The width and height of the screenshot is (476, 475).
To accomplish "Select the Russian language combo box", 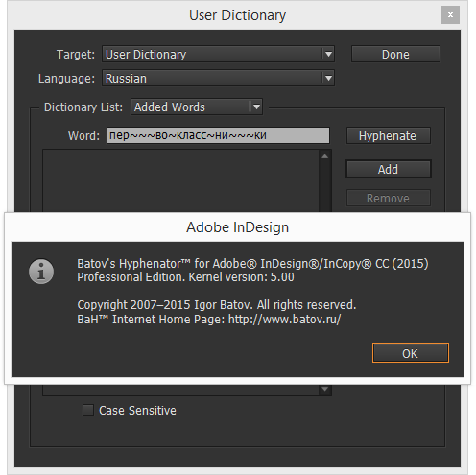I will pyautogui.click(x=218, y=78).
